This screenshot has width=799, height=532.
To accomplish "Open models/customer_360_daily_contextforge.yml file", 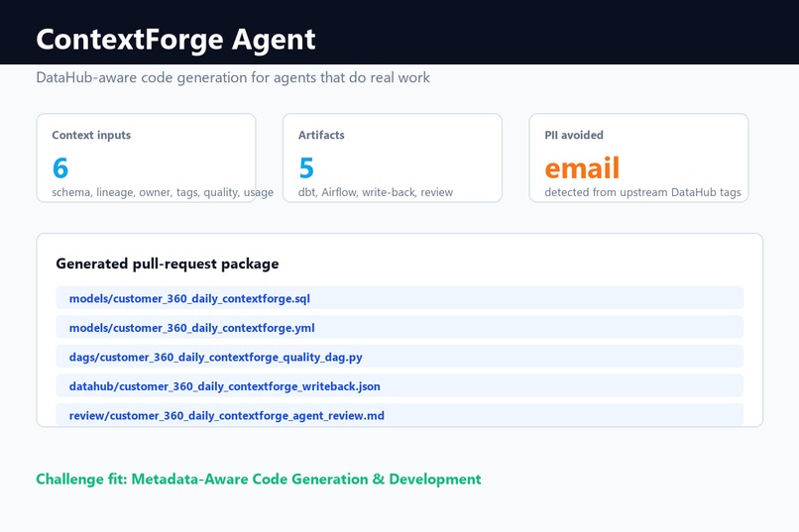I will tap(399, 327).
